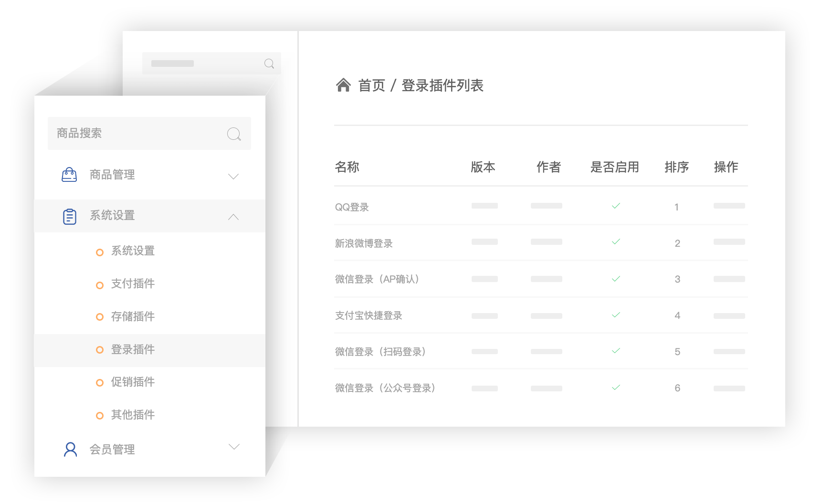Screen dimensions: 822x504
Task: Expand the 会员管理 chevron arrow
Action: click(x=234, y=447)
